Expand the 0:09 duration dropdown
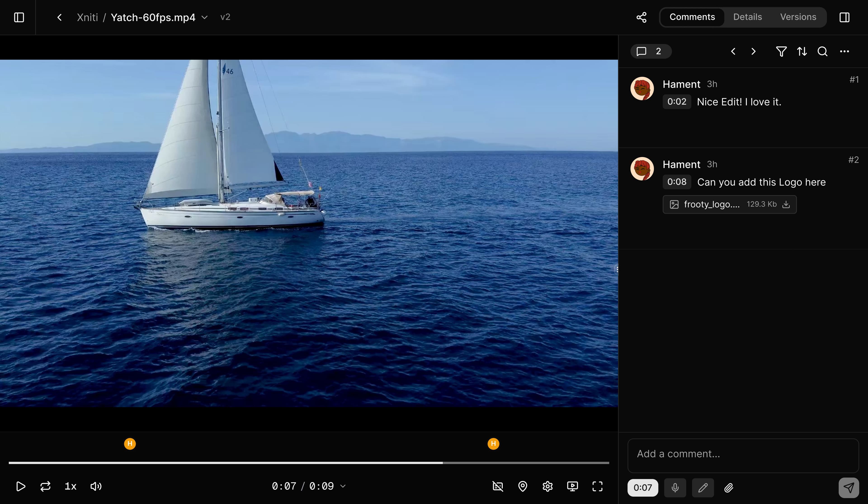Screen dimensions: 868x504 342,486
